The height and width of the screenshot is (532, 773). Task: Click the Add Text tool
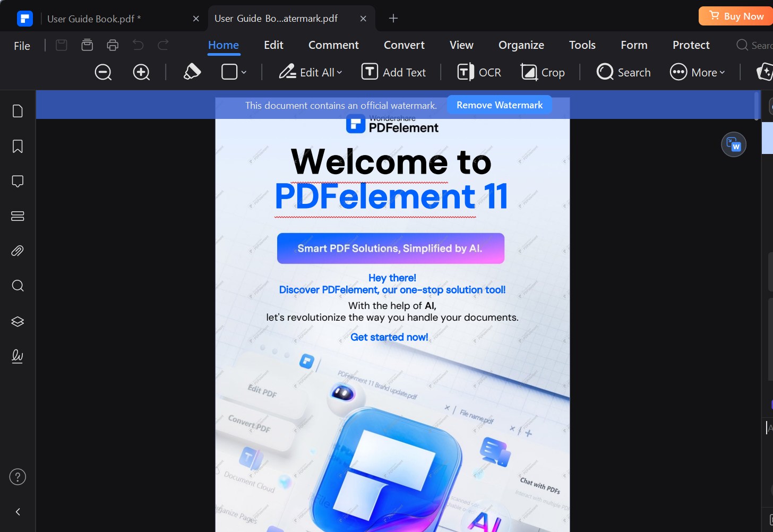tap(393, 72)
